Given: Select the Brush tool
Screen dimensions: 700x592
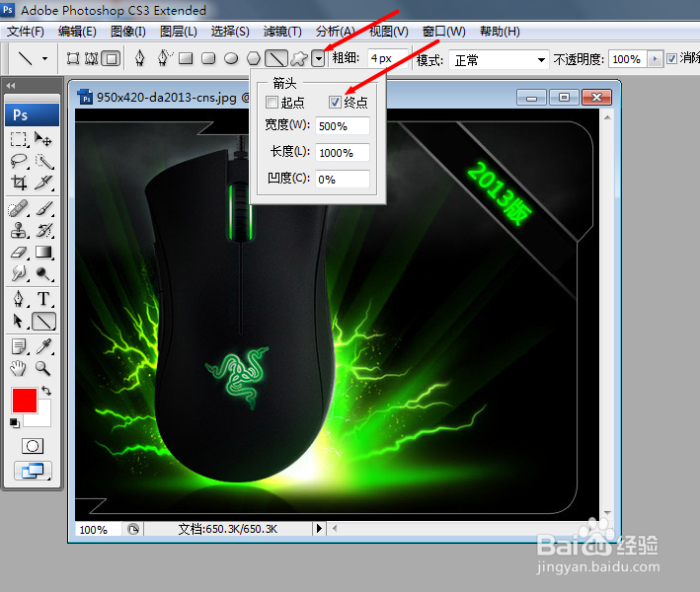Looking at the screenshot, I should pos(43,209).
